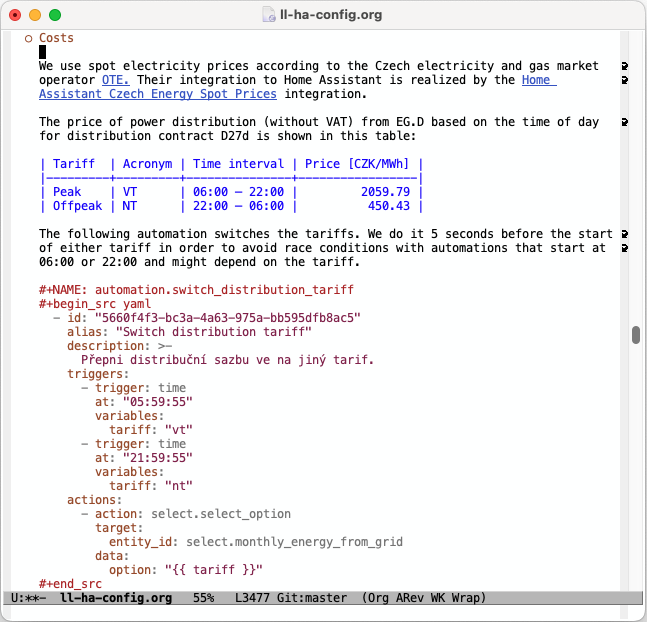Click the Org major mode indicator

point(378,598)
